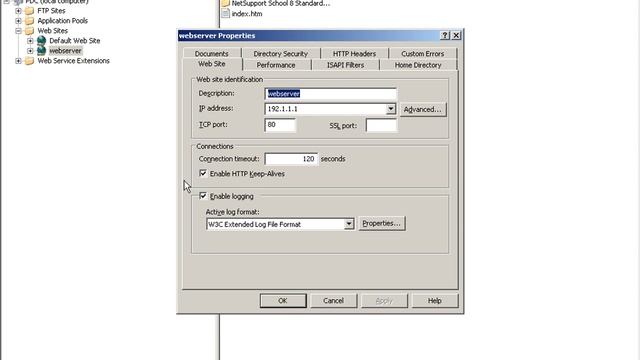
Task: Click the Web Service Extensions folder icon
Action: (x=29, y=61)
